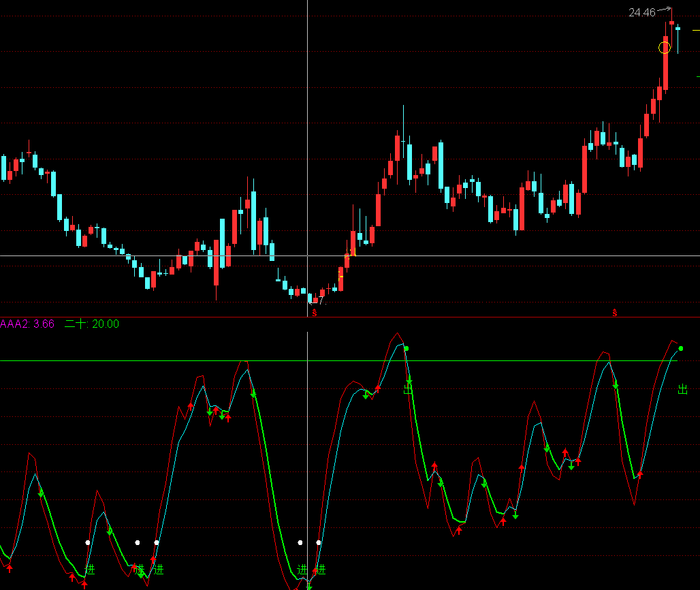This screenshot has height=590, width=700.
Task: Select the rightmost 出 exit signal label
Action: pyautogui.click(x=682, y=390)
